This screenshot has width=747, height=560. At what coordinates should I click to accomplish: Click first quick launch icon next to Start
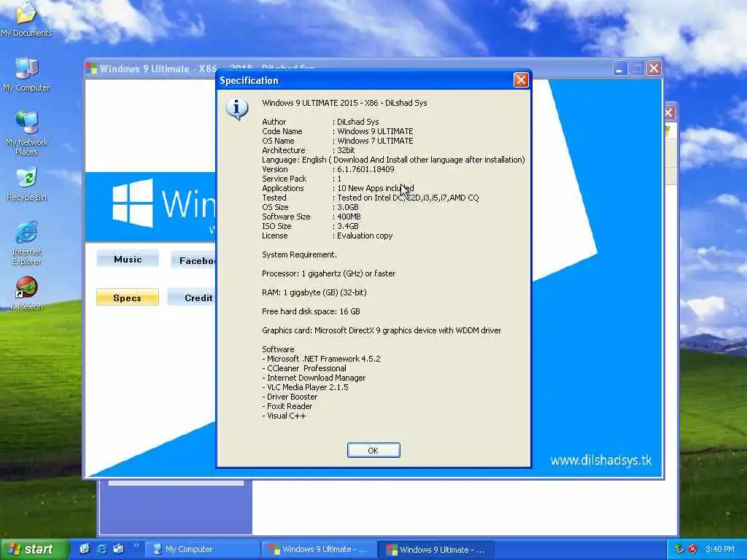point(85,549)
